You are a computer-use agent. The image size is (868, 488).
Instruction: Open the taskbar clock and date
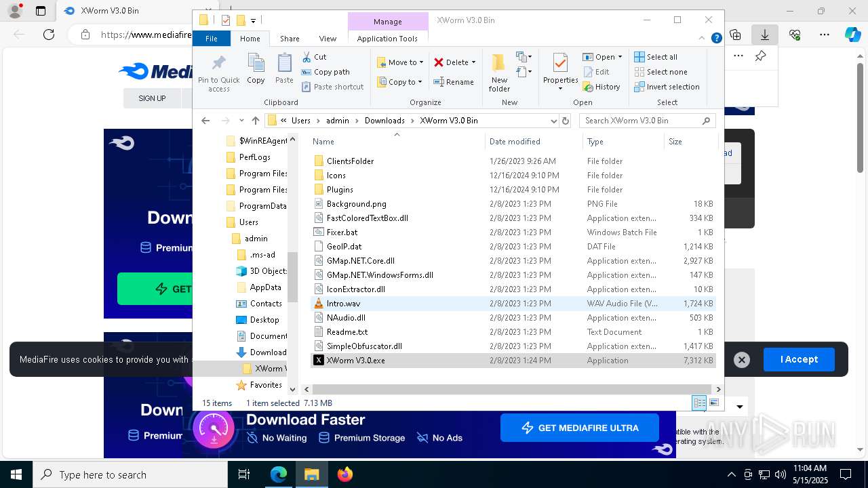pyautogui.click(x=810, y=474)
